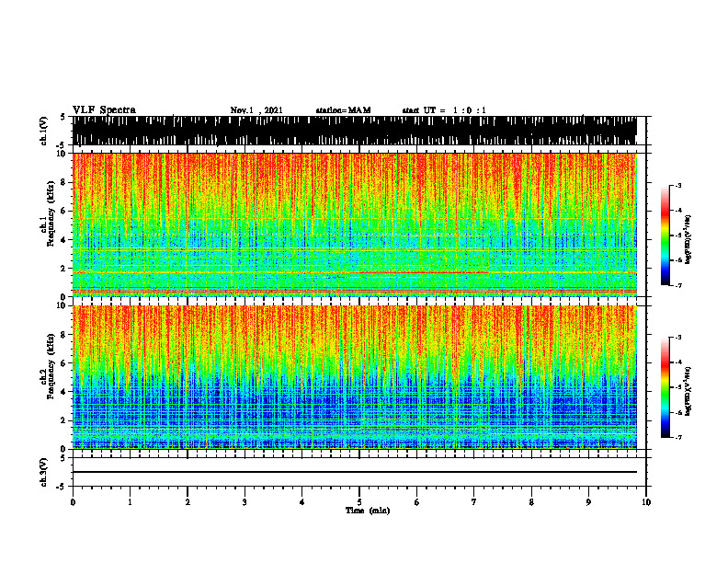The width and height of the screenshot is (728, 563).
Task: Click the "station=MAM" label
Action: click(343, 110)
